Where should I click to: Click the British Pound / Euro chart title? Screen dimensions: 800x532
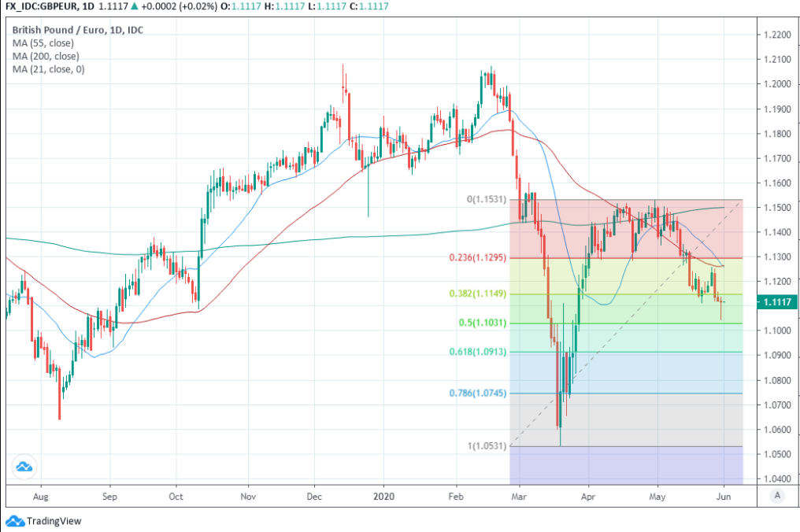pos(77,30)
